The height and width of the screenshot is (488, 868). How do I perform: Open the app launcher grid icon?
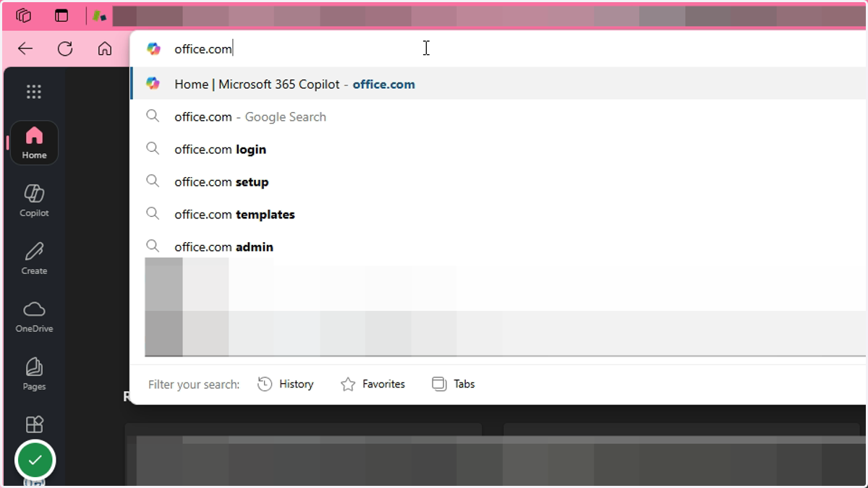pyautogui.click(x=34, y=92)
